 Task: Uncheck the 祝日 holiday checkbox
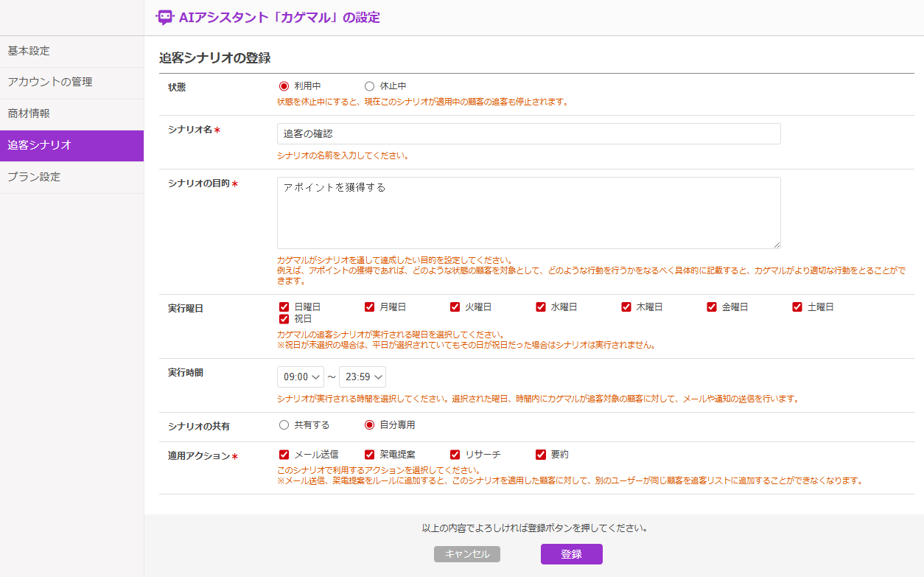pos(284,319)
